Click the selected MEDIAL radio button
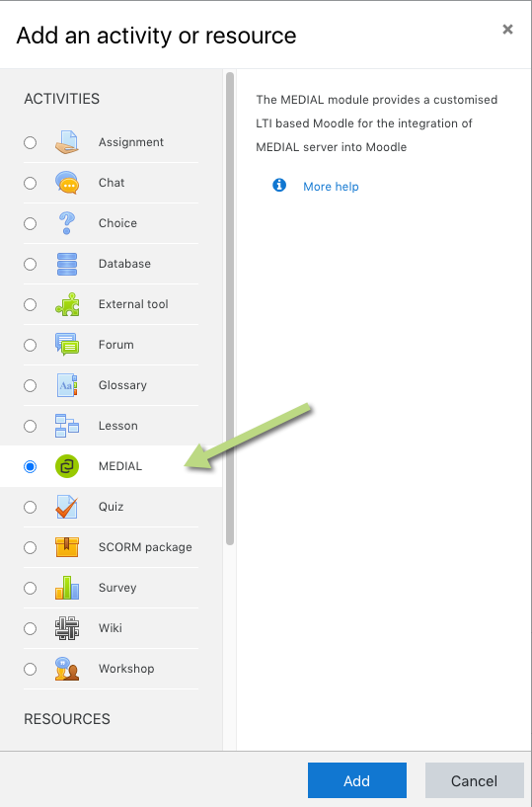Image resolution: width=532 pixels, height=807 pixels. 31,467
